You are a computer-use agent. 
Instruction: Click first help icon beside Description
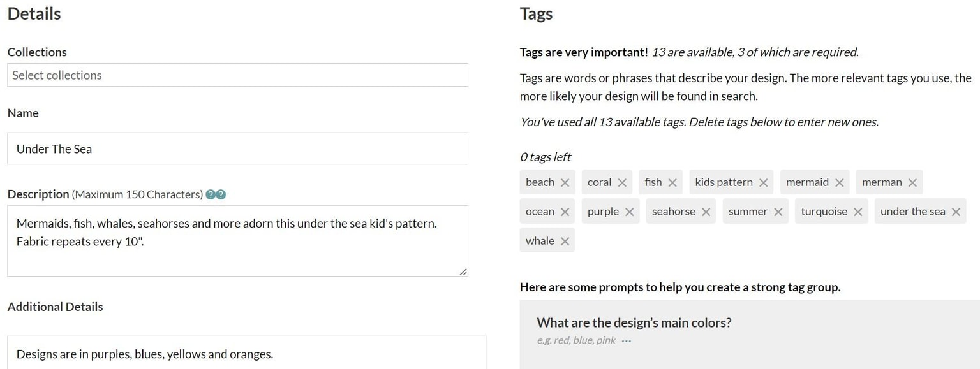click(211, 194)
